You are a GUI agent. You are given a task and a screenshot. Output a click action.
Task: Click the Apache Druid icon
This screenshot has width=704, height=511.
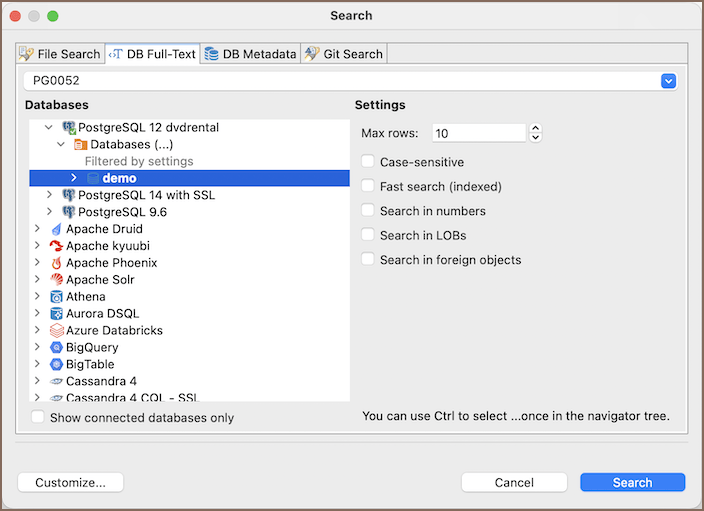[x=57, y=229]
